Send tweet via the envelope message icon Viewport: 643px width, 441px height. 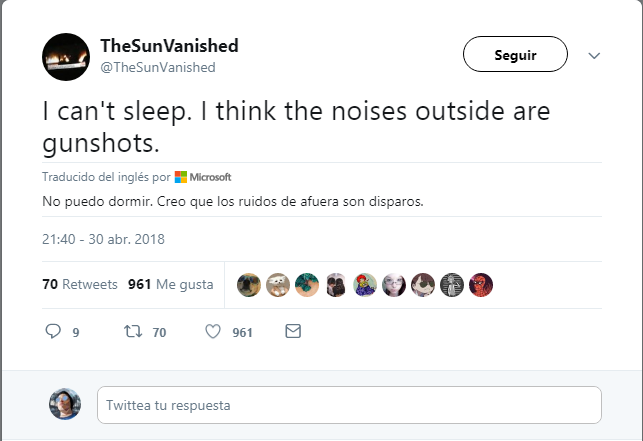point(293,332)
